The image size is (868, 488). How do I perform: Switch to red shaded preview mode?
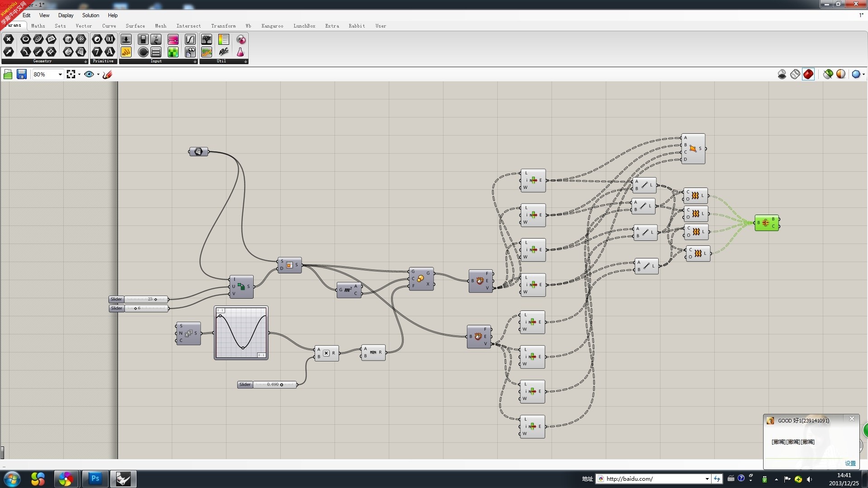coord(808,74)
